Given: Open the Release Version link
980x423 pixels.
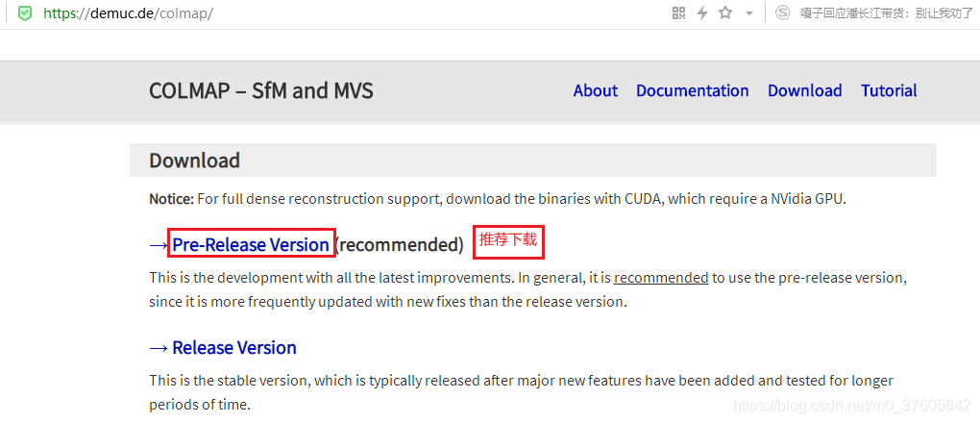Looking at the screenshot, I should (x=234, y=347).
